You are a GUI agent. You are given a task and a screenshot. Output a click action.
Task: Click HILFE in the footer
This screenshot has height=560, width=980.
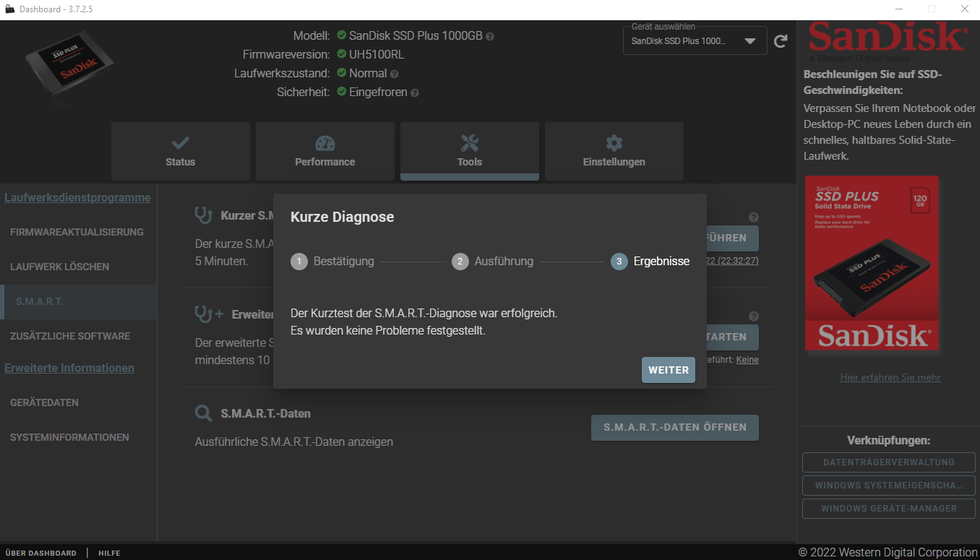click(x=109, y=553)
